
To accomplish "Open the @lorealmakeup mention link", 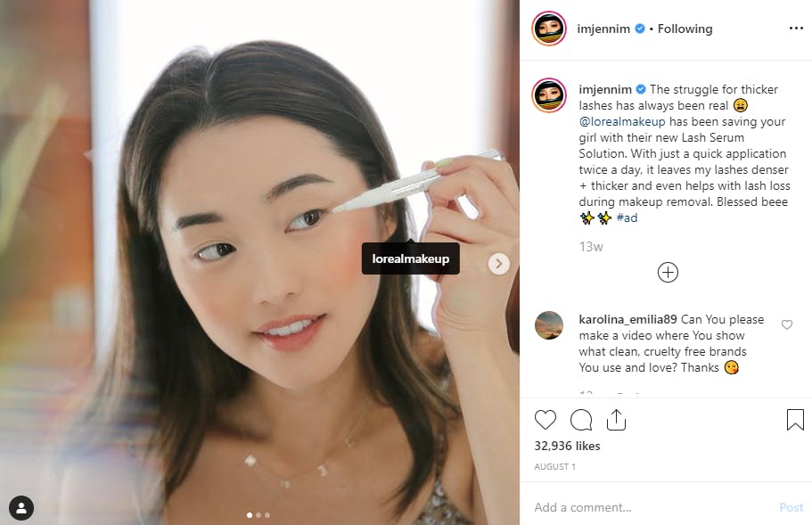I will click(x=622, y=122).
